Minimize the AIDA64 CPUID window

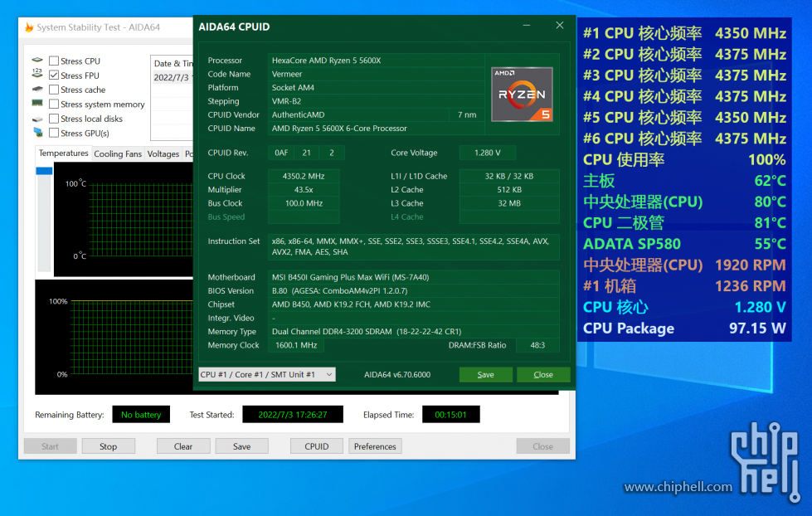coord(527,26)
